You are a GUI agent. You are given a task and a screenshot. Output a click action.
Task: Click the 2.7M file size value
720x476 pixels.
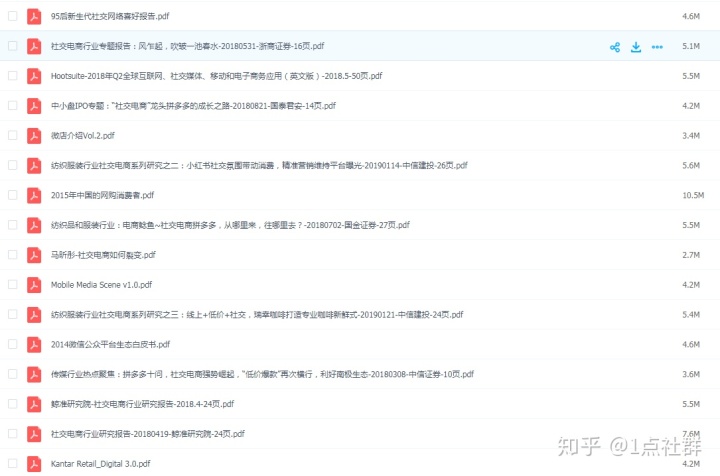tap(691, 255)
